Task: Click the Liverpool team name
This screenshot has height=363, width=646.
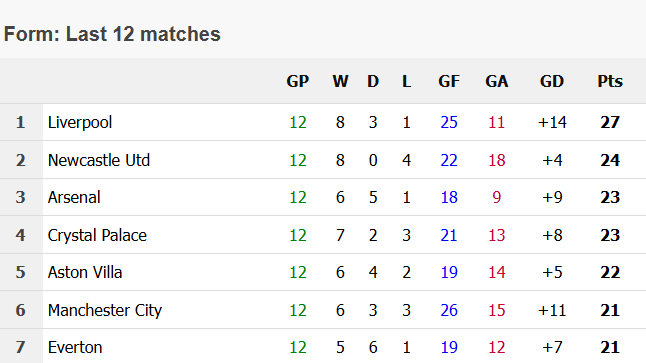Action: point(80,122)
